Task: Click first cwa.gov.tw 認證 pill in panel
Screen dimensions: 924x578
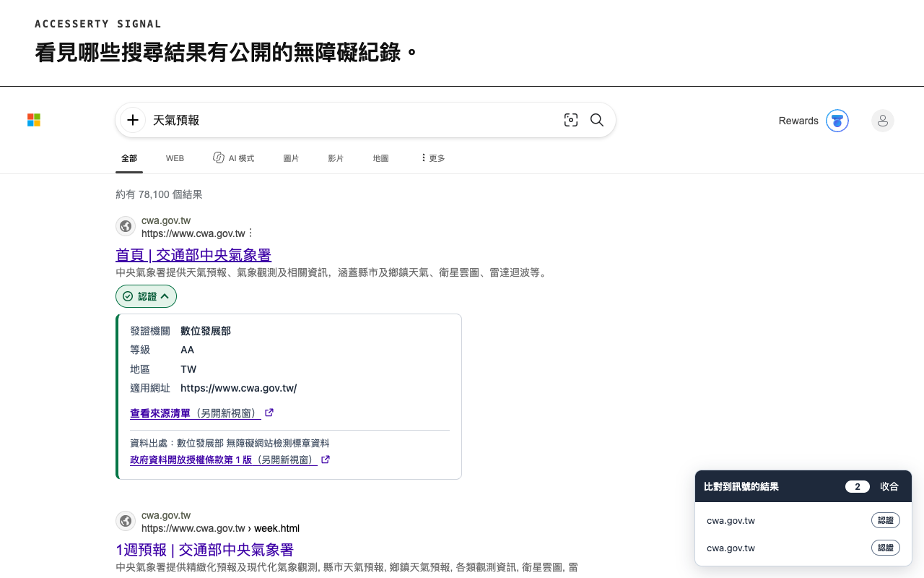Action: point(886,520)
